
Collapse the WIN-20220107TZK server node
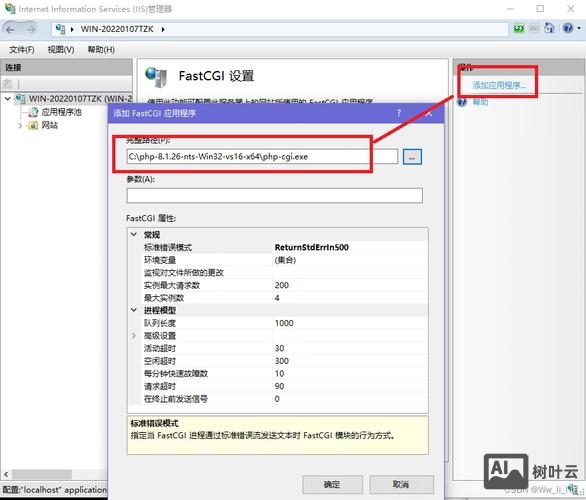[7, 99]
